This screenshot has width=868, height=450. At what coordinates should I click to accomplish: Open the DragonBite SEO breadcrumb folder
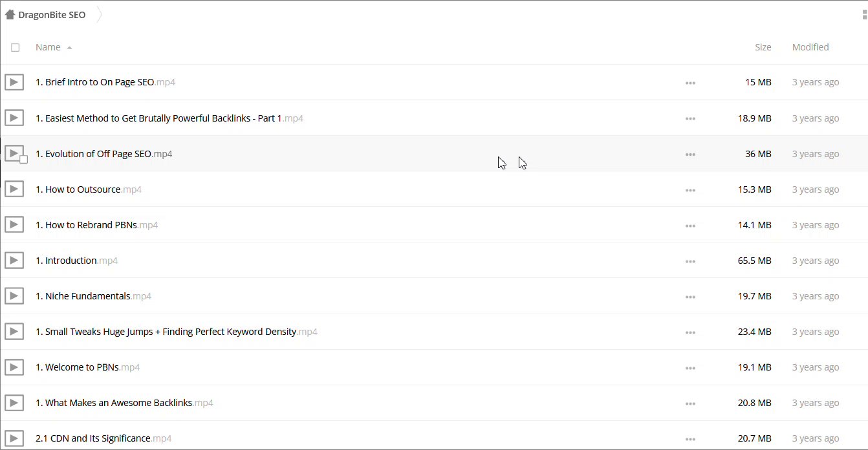coord(52,15)
